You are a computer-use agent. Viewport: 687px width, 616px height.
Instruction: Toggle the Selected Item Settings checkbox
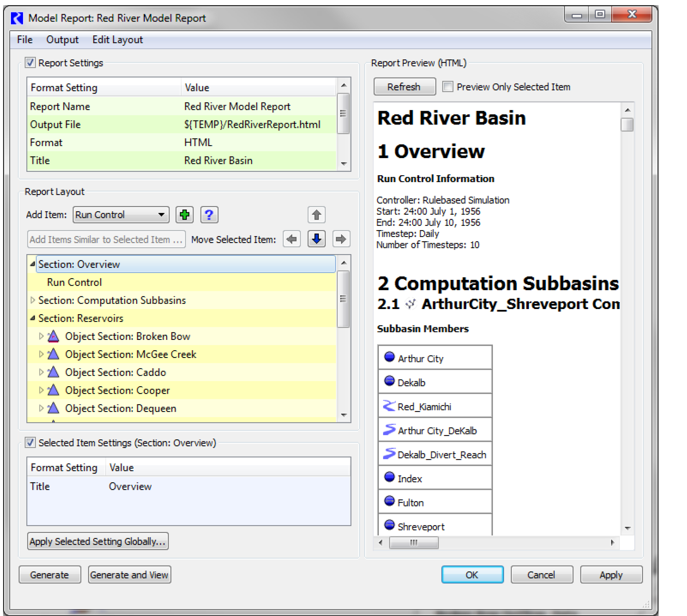tap(30, 443)
